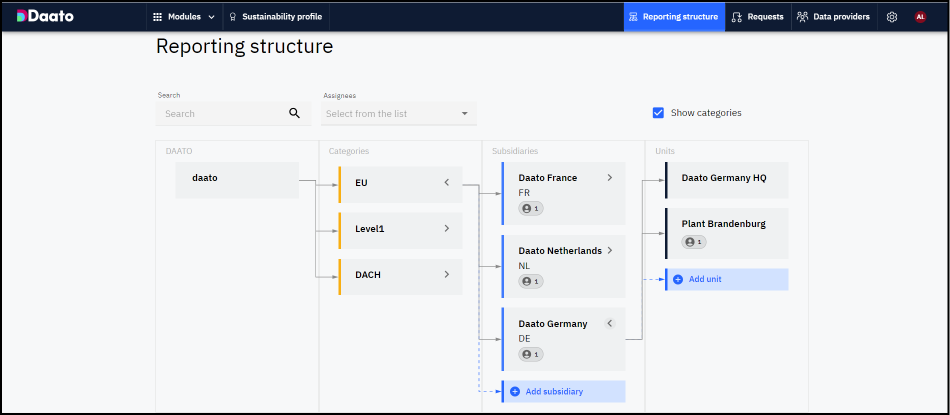
Task: Click the user avatar in top bar
Action: point(920,17)
